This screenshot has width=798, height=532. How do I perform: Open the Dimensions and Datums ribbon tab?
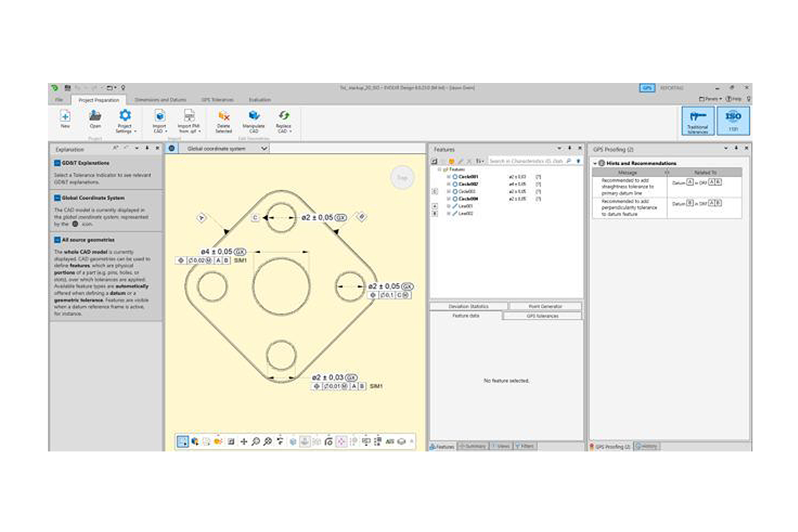pos(160,100)
